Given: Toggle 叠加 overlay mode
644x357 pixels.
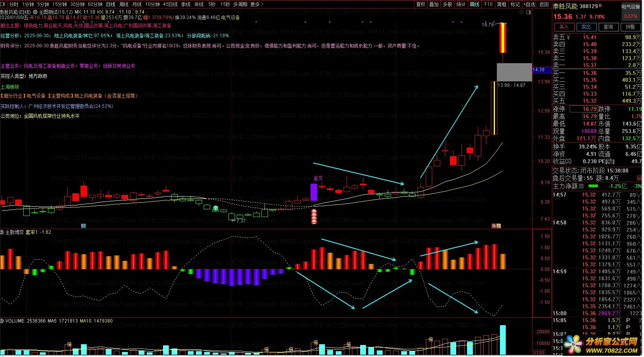Looking at the screenshot, I should [434, 4].
